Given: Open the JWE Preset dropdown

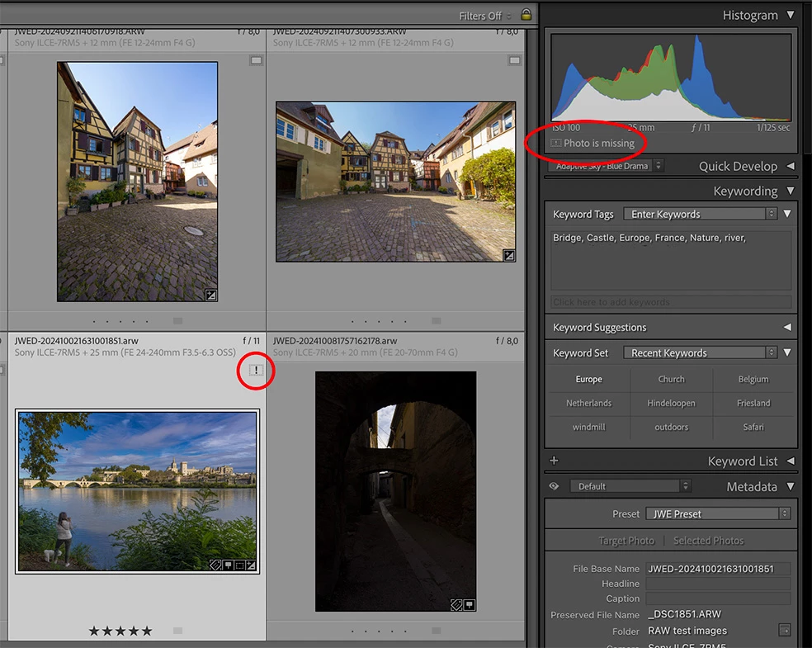Looking at the screenshot, I should tap(718, 513).
